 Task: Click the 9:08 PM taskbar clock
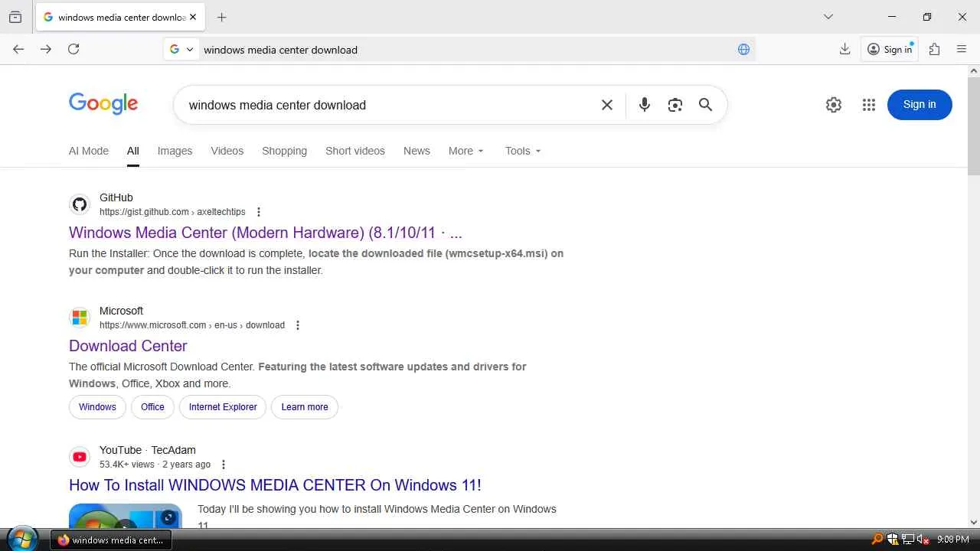coord(953,540)
